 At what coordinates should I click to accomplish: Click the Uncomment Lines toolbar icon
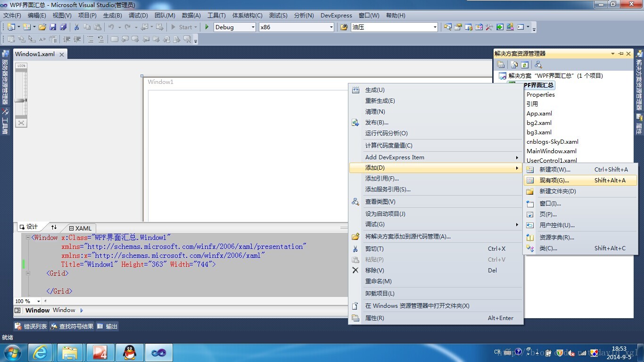[100, 39]
